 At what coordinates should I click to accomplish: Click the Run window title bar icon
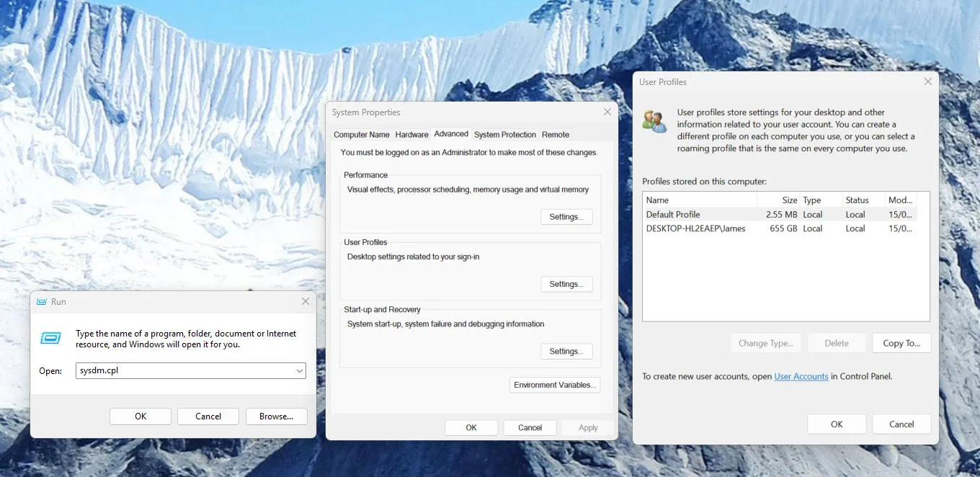[43, 301]
